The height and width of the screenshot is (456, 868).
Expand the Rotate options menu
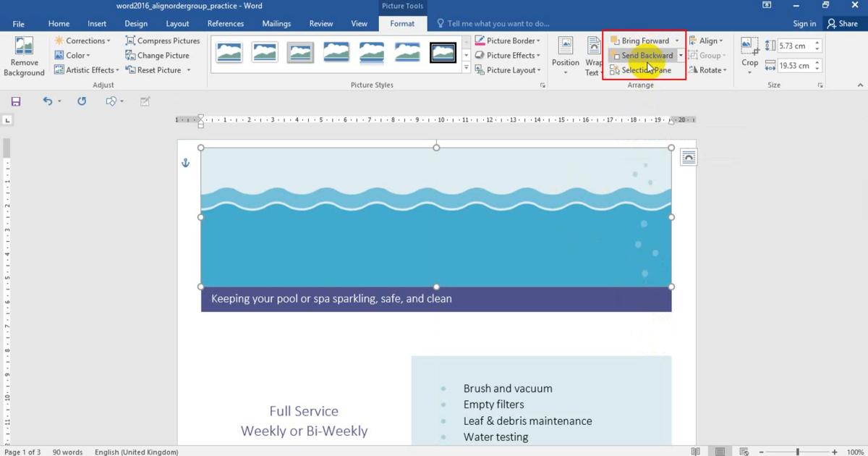coord(707,70)
